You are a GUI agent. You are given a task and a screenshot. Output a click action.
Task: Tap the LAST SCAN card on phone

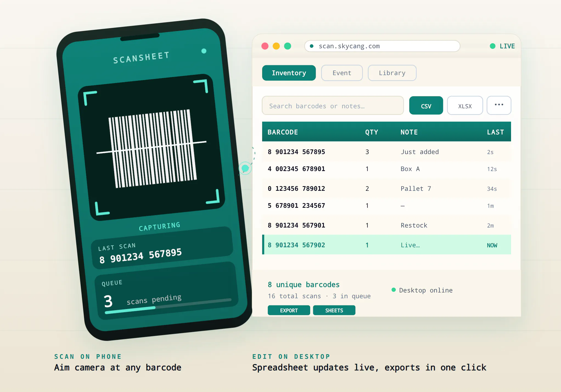click(x=162, y=247)
